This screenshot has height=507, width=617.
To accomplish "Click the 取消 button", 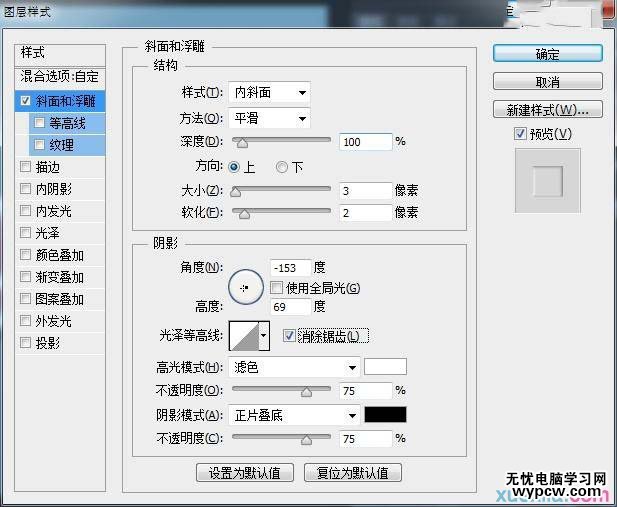I will tap(547, 82).
